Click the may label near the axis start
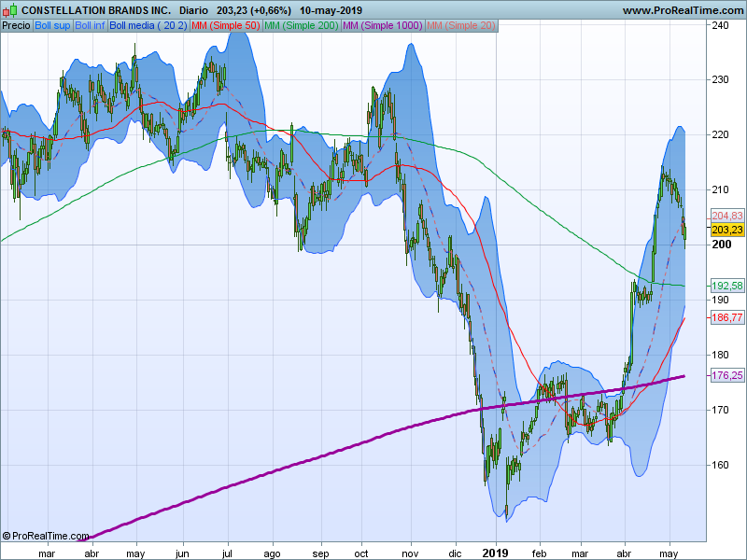 [135, 553]
